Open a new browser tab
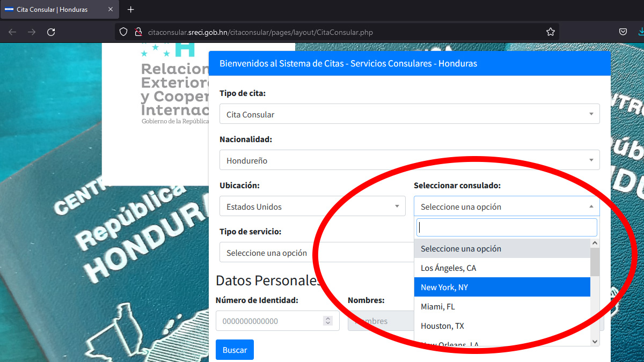The image size is (644, 362). (x=130, y=9)
